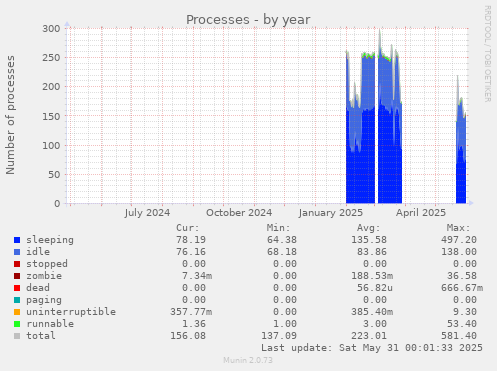Image resolution: width=497 pixels, height=371 pixels.
Task: Click the 'Avg:' column header
Action: coord(368,228)
